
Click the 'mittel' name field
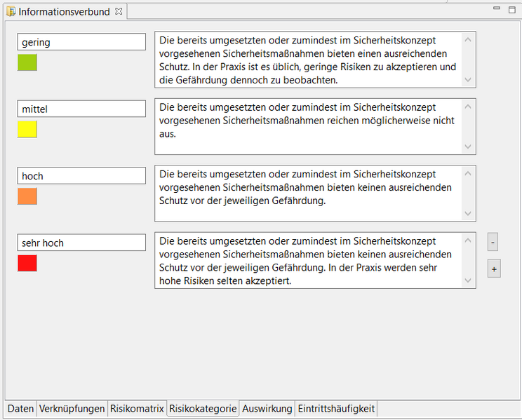(81, 109)
